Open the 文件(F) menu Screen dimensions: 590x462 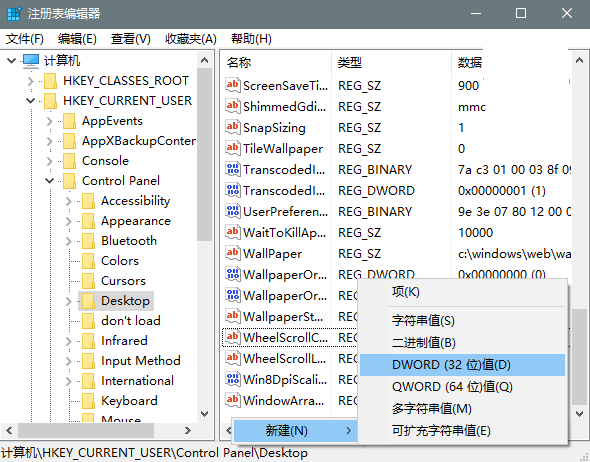25,39
